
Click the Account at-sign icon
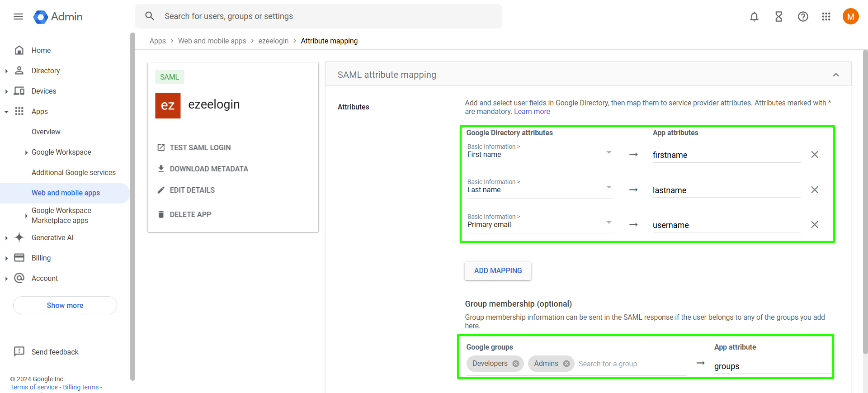point(19,278)
